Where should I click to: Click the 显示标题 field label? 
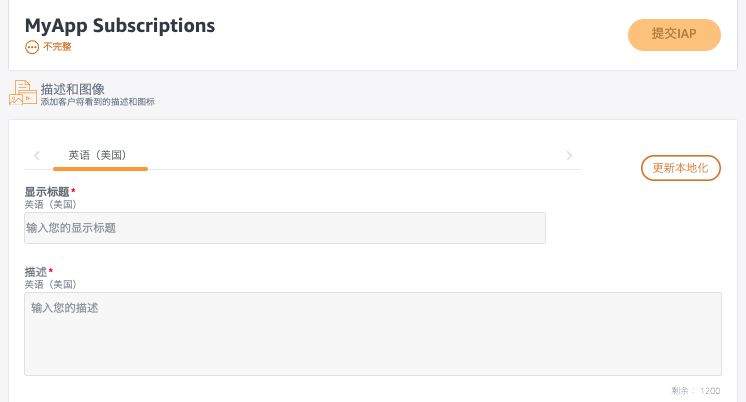click(46, 191)
